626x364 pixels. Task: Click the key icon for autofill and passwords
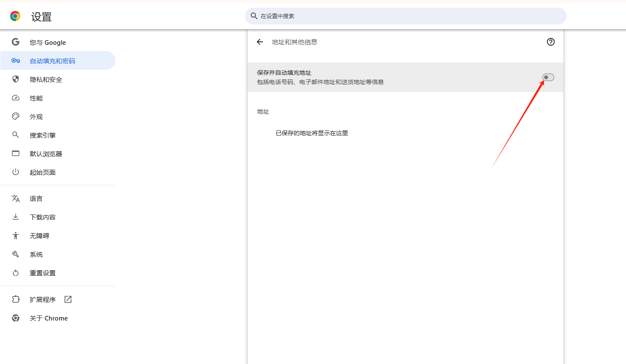click(16, 61)
